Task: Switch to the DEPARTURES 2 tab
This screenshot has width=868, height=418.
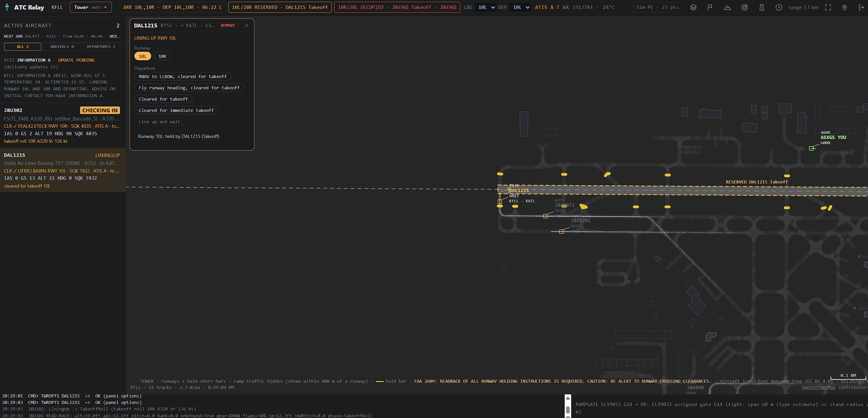Action: tap(101, 47)
